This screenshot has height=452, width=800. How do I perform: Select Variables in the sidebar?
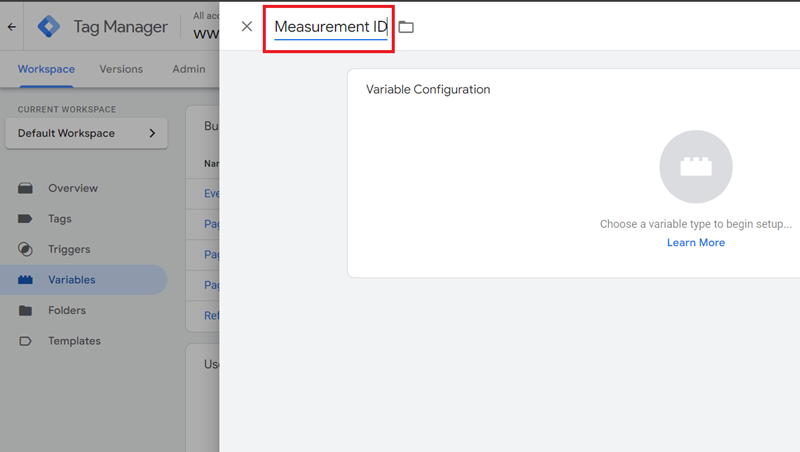pyautogui.click(x=84, y=280)
